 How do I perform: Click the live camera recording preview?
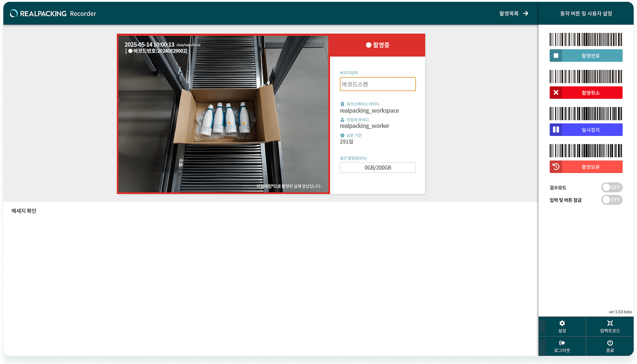[223, 114]
